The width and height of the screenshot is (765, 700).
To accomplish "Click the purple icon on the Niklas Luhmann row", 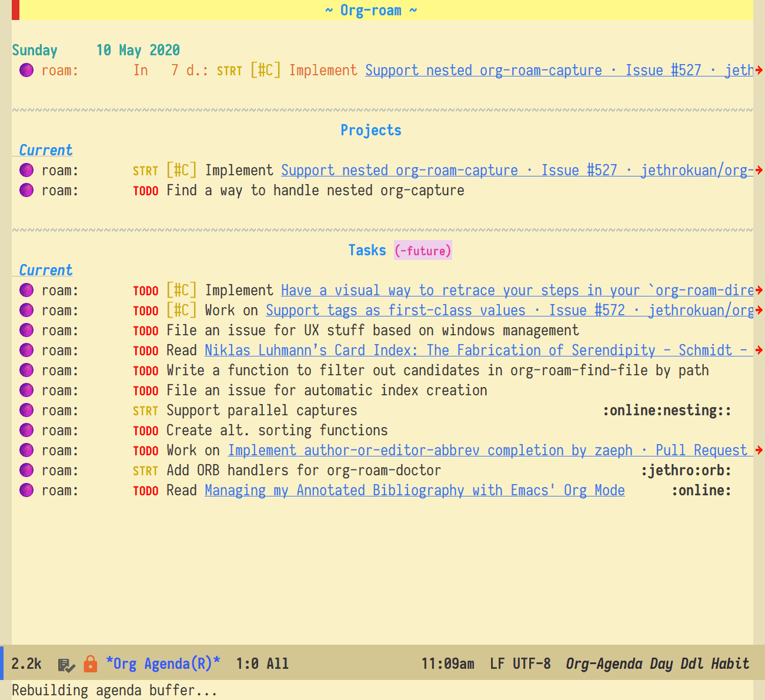I will pos(26,351).
